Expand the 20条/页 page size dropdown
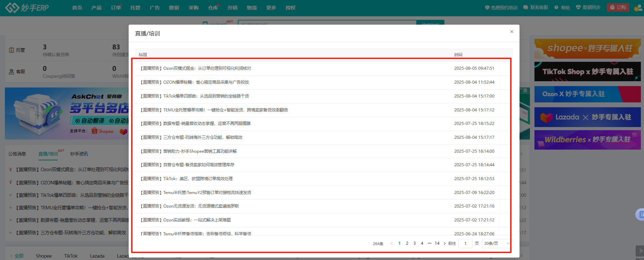Viewport: 644px width, 260px height. click(497, 243)
